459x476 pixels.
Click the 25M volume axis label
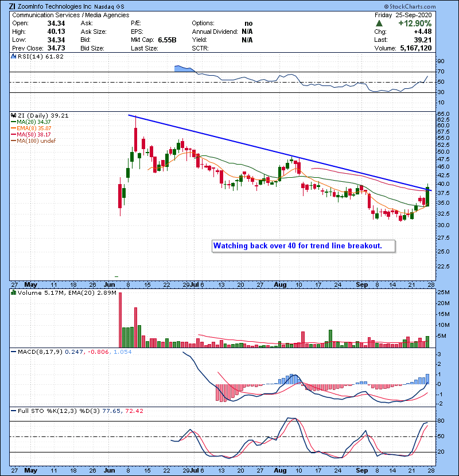[443, 292]
